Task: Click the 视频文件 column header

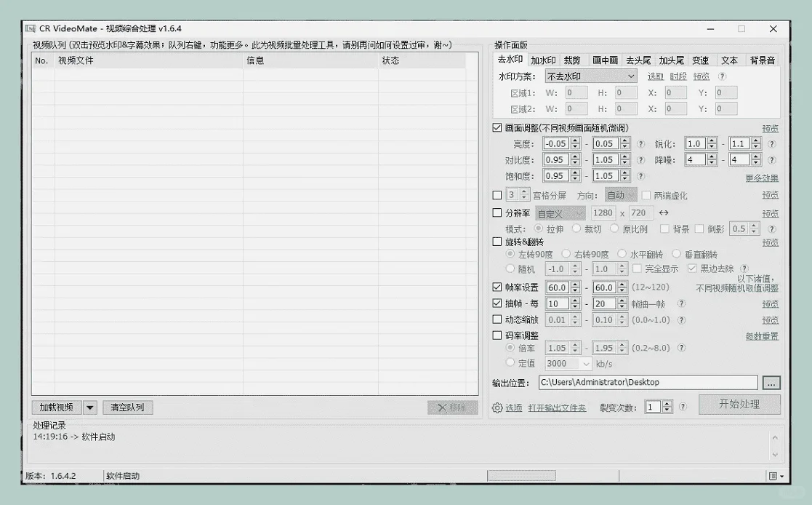Action: pos(149,60)
